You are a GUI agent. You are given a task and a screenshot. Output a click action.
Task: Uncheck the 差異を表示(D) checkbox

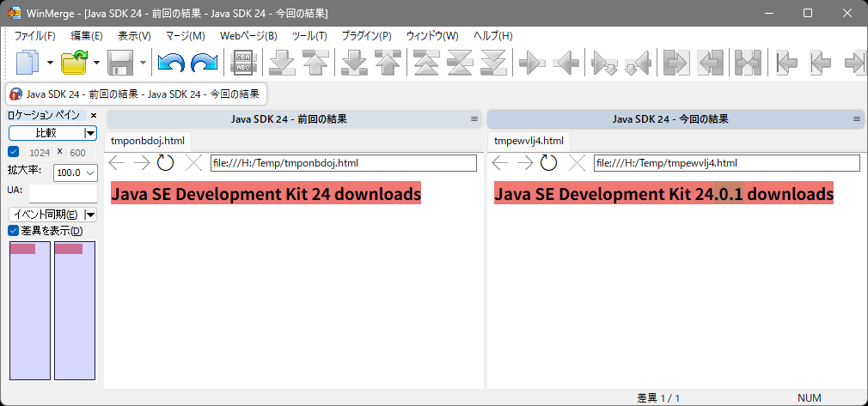point(14,230)
